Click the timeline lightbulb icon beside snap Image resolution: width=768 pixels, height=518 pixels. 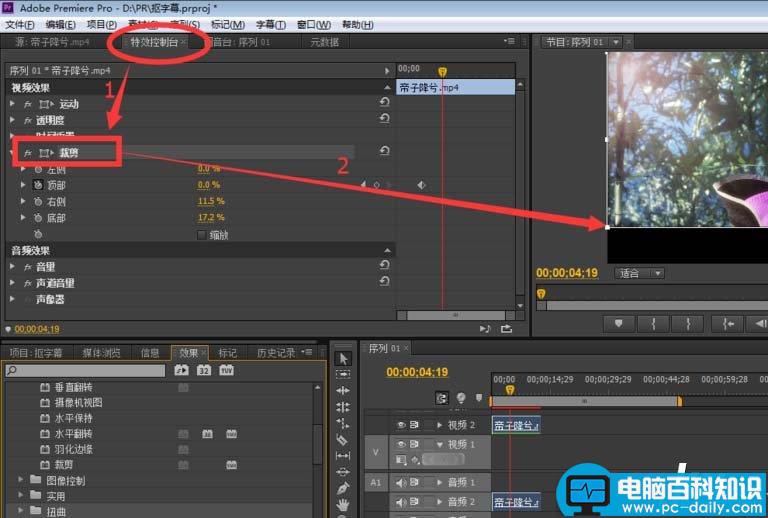coord(461,398)
